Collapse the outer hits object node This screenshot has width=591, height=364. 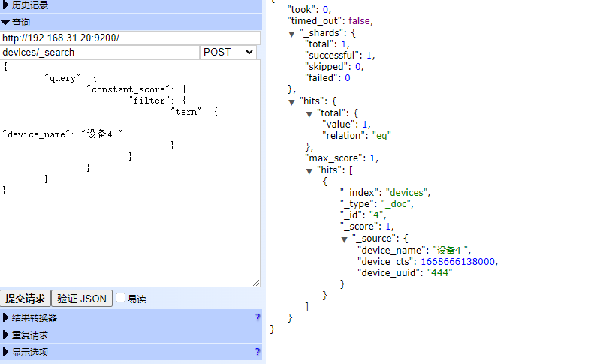[292, 101]
